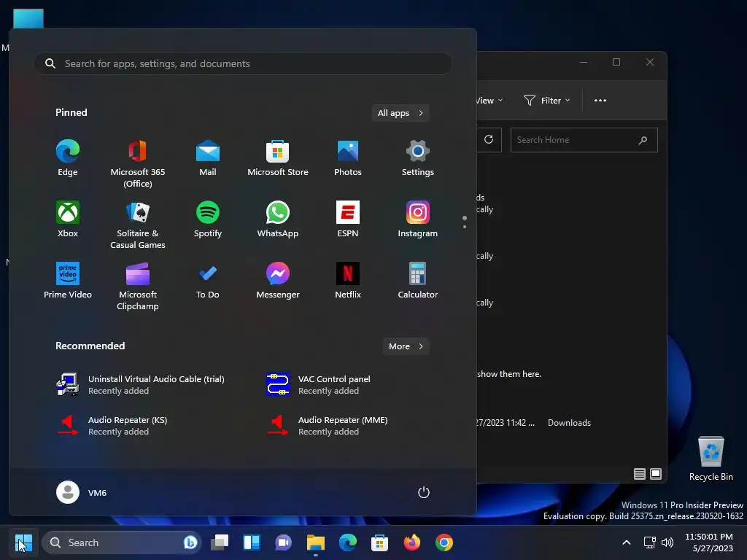Open the VM6 user account menu
Image resolution: width=747 pixels, height=560 pixels.
click(82, 492)
